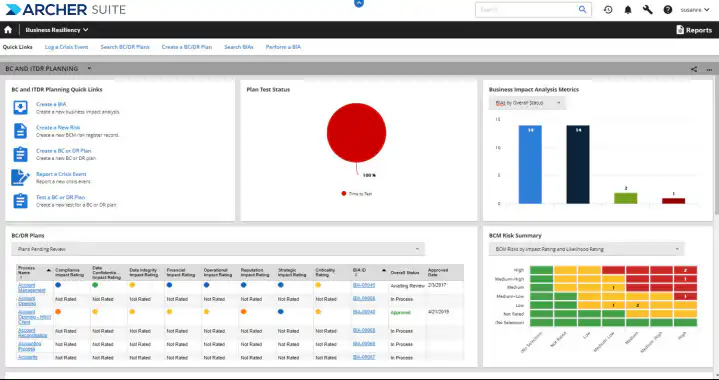Screen dimensions: 719x380
Task: Click the Create a BIA icon
Action: (x=20, y=108)
